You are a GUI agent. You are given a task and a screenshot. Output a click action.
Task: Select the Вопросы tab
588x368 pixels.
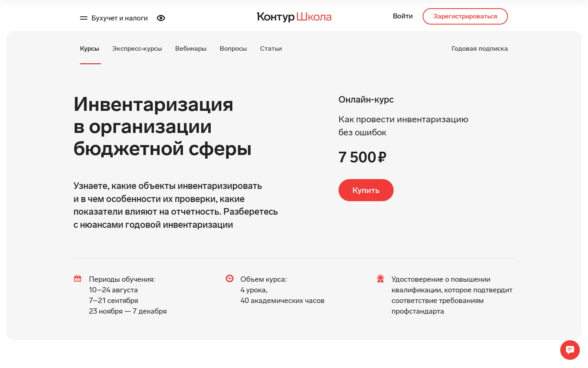tap(233, 49)
